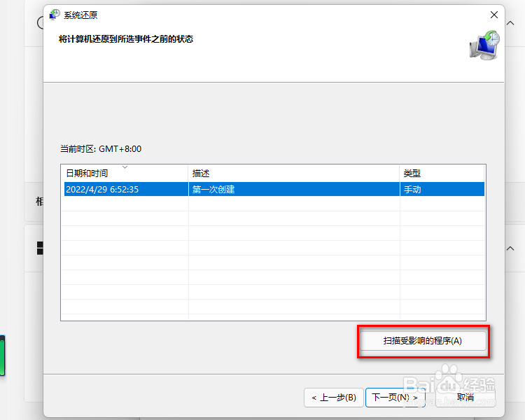Cancel the restore with 取消 button
525x420 pixels.
(465, 398)
